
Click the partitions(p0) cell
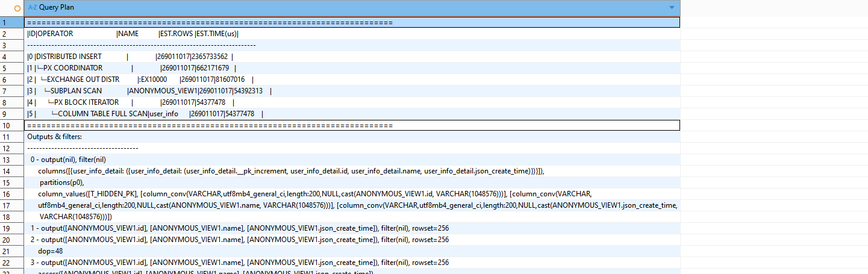pyautogui.click(x=61, y=182)
